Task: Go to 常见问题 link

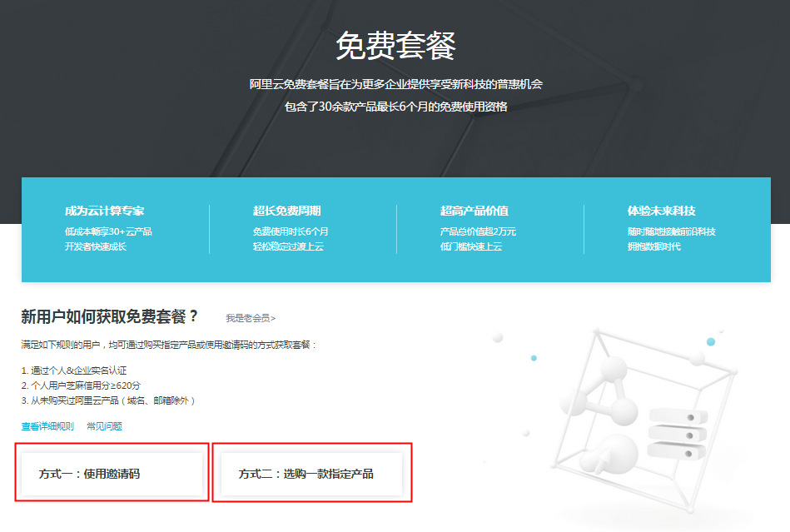Action: click(x=104, y=426)
